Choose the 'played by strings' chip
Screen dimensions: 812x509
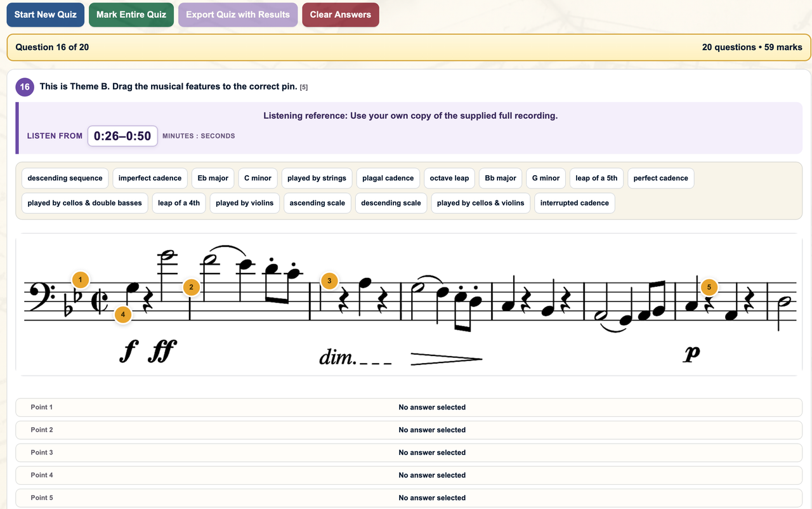click(317, 178)
